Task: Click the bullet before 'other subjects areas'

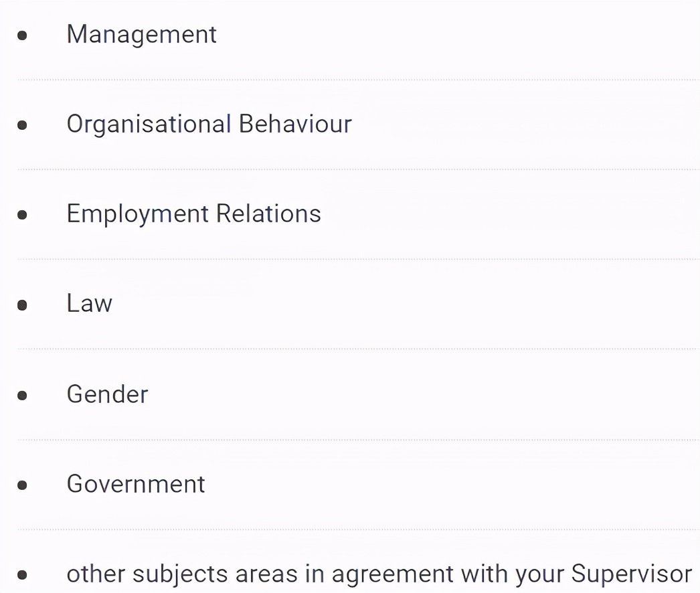Action: click(x=22, y=575)
